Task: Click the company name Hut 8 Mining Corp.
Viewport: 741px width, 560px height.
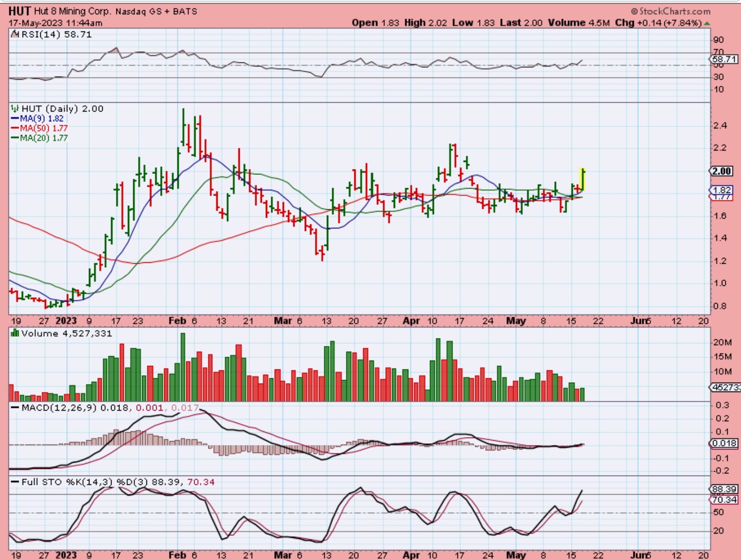Action: point(73,11)
